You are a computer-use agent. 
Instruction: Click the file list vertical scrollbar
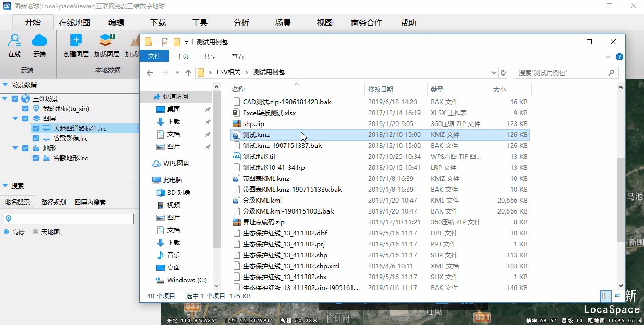[620, 198]
